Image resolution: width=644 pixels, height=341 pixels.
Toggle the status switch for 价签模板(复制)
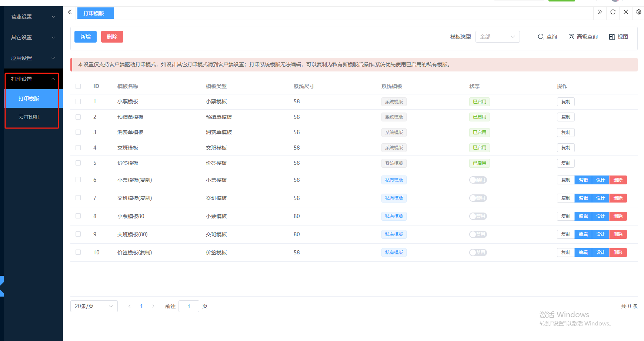[x=478, y=253]
